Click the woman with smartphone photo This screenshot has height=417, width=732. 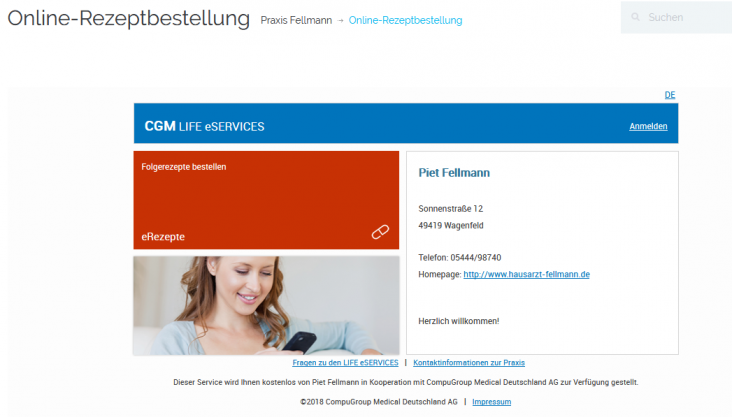coord(266,305)
